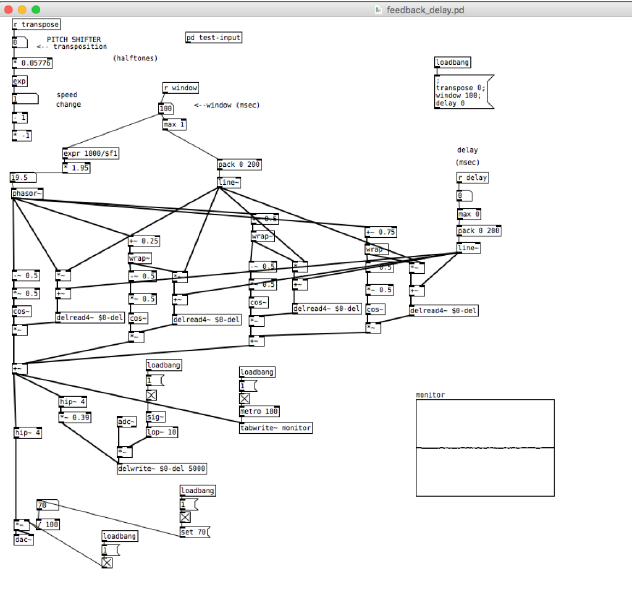This screenshot has width=632, height=600.
Task: Click the number box showing 19.5
Action: (x=23, y=177)
